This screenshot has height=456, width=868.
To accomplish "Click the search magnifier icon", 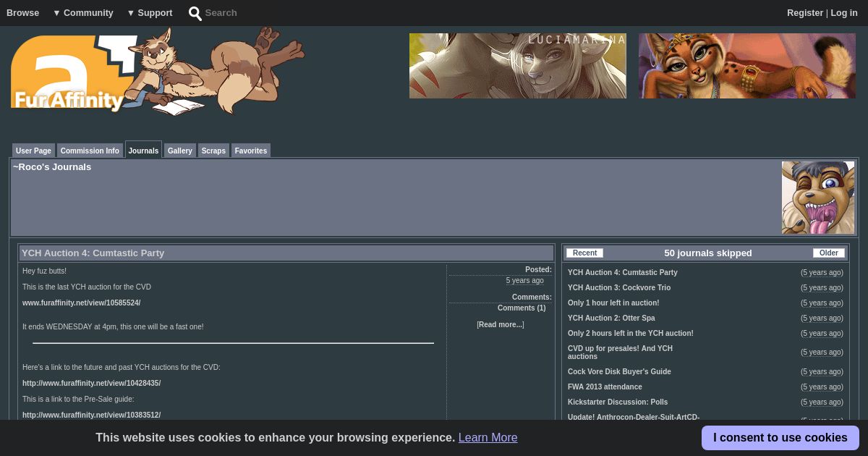I will pos(195,13).
